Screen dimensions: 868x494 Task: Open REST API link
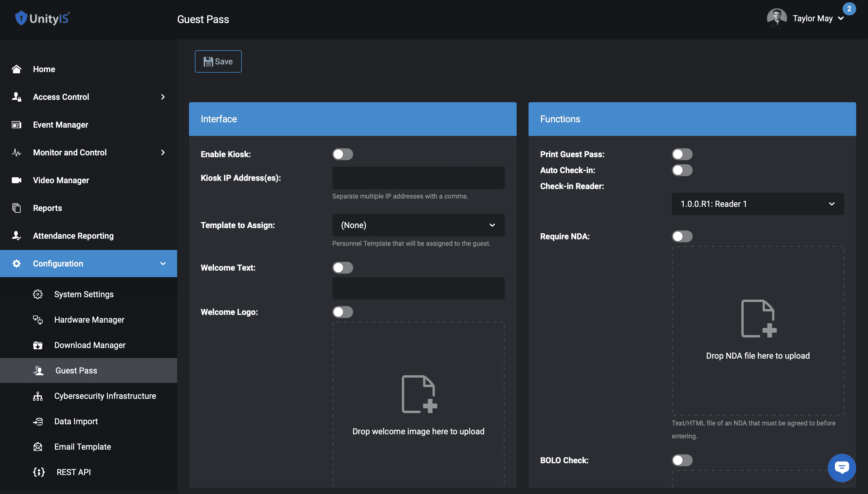(x=74, y=472)
